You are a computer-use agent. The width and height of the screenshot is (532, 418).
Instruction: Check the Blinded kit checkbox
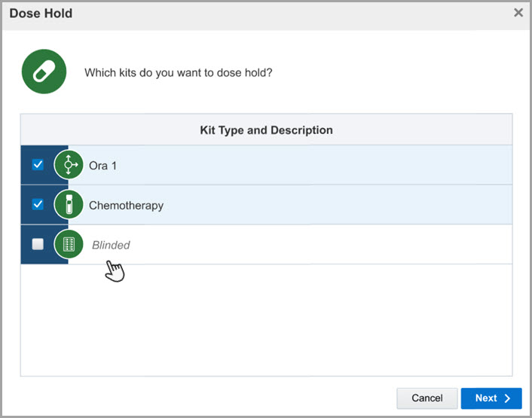click(38, 244)
